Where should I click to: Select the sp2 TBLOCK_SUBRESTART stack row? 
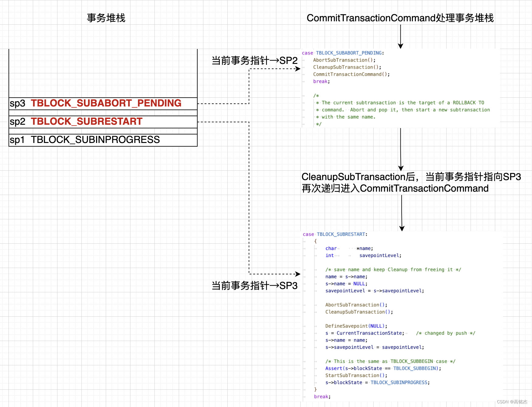(x=103, y=122)
